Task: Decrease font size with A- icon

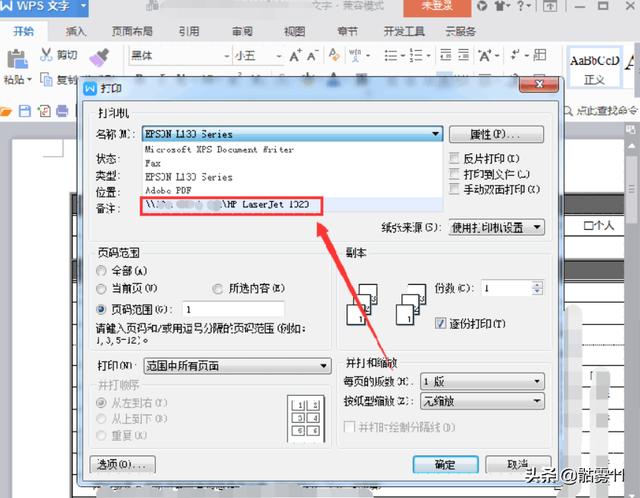Action: click(313, 55)
